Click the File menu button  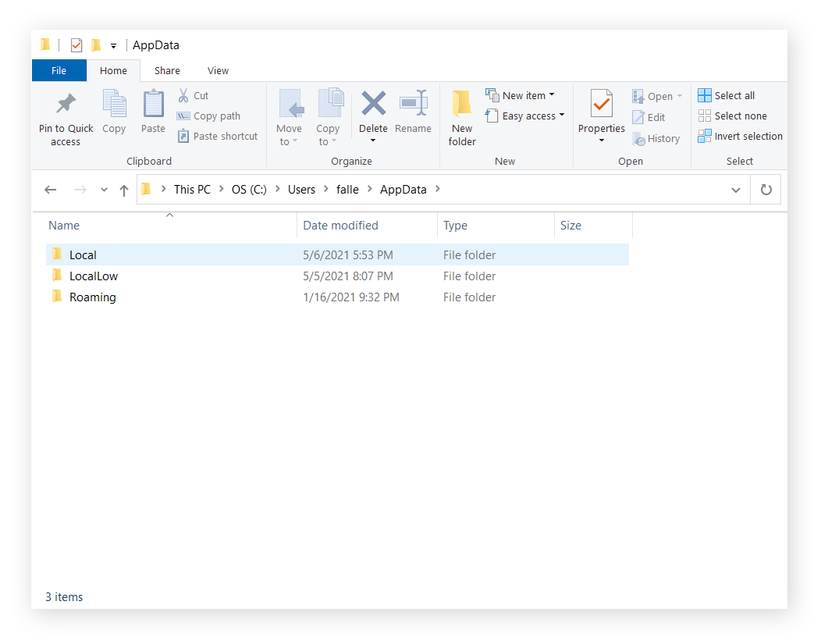[59, 70]
